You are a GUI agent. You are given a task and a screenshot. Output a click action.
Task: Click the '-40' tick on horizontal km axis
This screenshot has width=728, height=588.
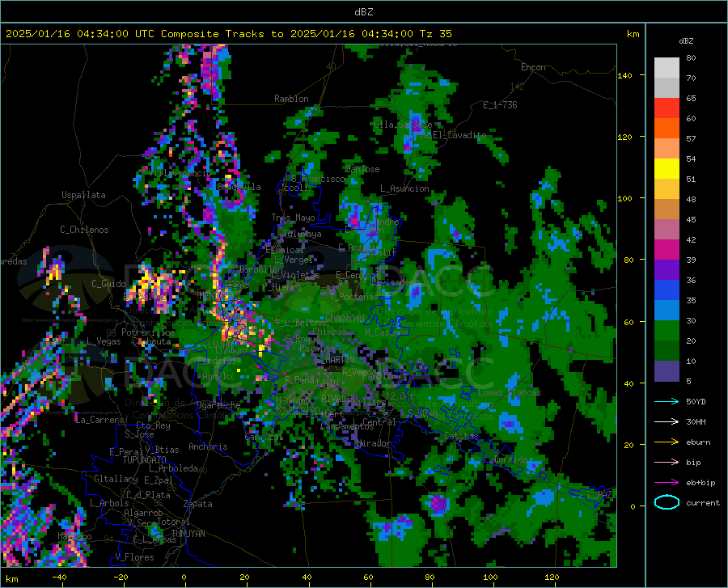59,577
